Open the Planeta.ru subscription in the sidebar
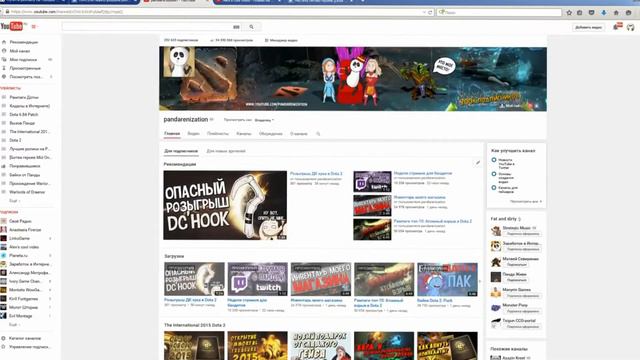The width and height of the screenshot is (640, 360). 18,256
